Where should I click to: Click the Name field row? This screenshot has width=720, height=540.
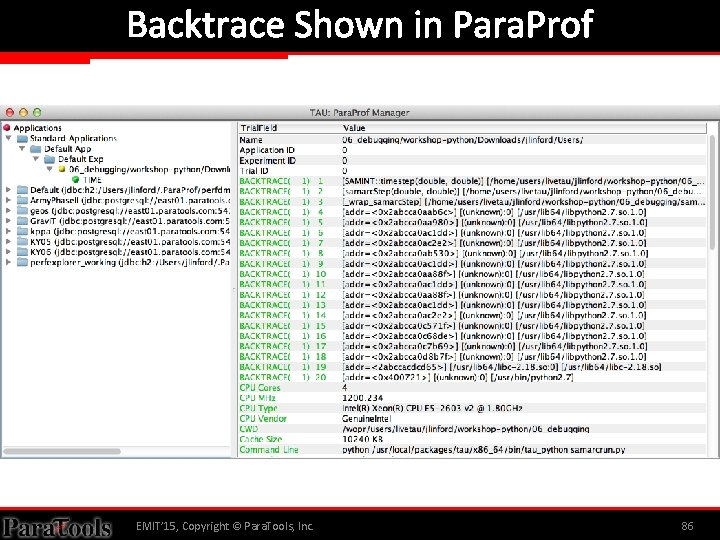pos(472,140)
